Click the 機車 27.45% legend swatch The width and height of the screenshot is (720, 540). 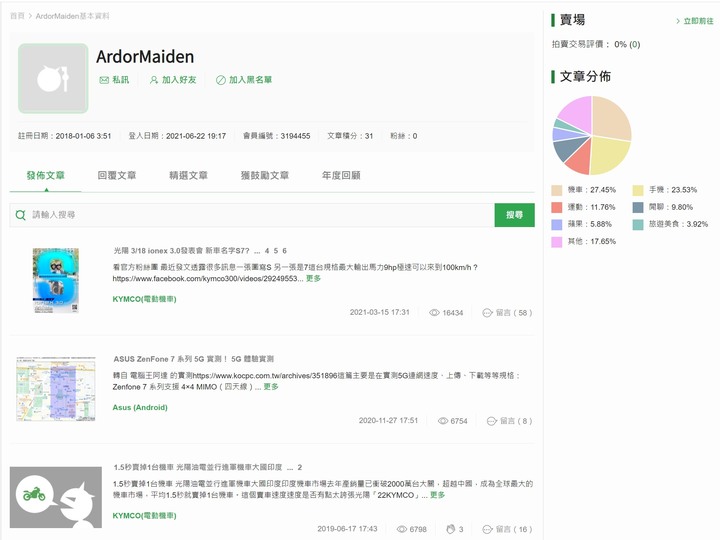click(557, 191)
